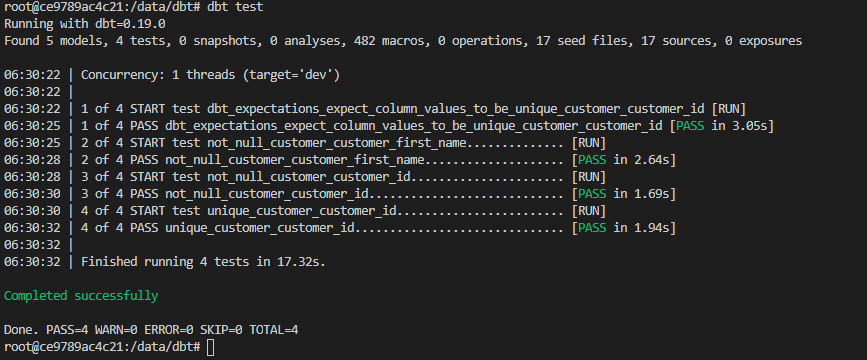
Task: Click the 'PASS in 3.05s' result
Action: [x=721, y=126]
